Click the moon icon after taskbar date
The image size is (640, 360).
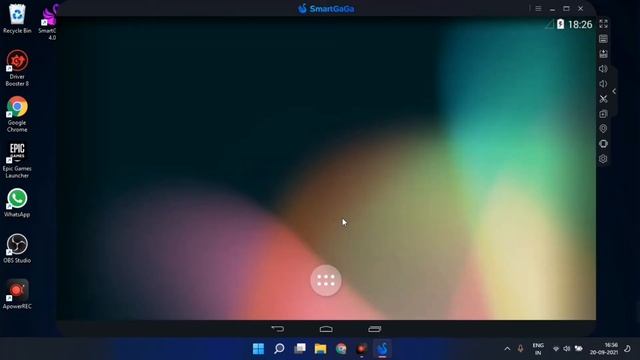627,349
